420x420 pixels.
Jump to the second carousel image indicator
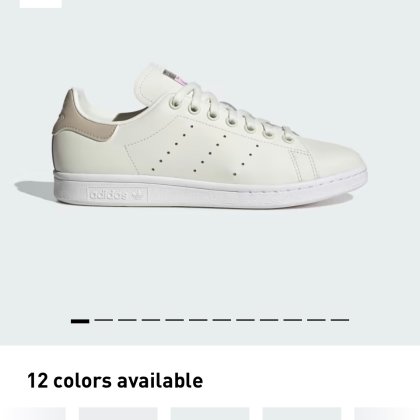click(104, 320)
